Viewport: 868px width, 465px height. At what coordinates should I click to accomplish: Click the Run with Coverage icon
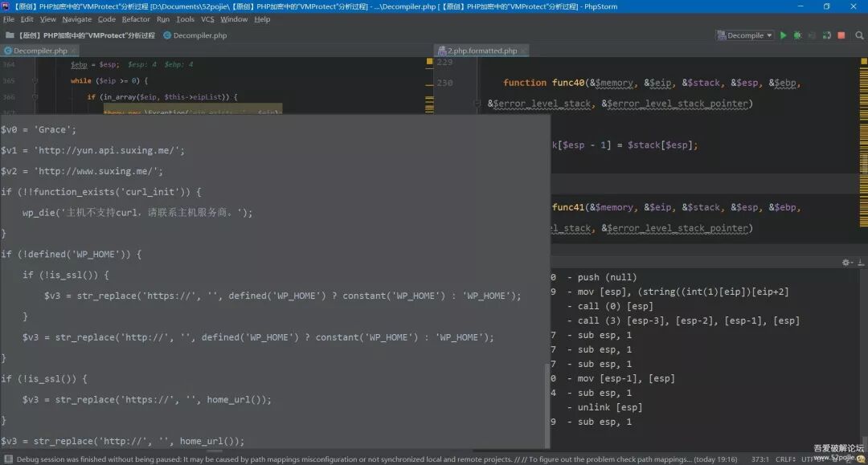click(x=812, y=35)
